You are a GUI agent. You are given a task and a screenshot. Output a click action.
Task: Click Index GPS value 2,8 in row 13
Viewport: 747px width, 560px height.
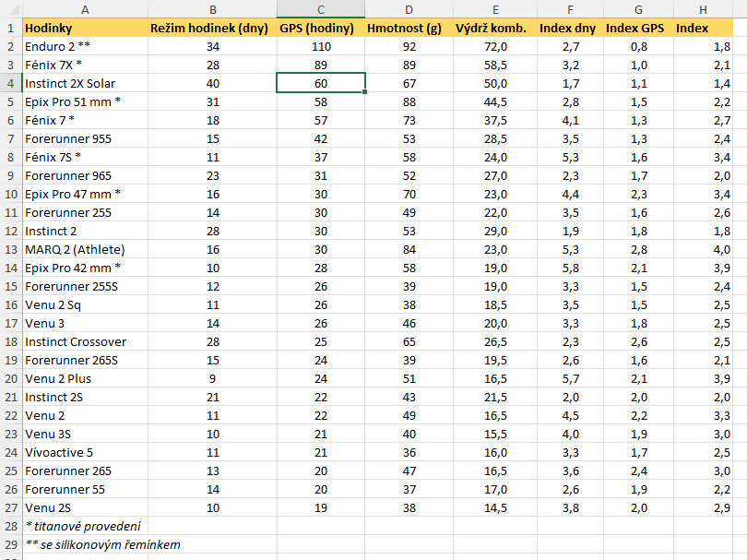click(x=639, y=250)
